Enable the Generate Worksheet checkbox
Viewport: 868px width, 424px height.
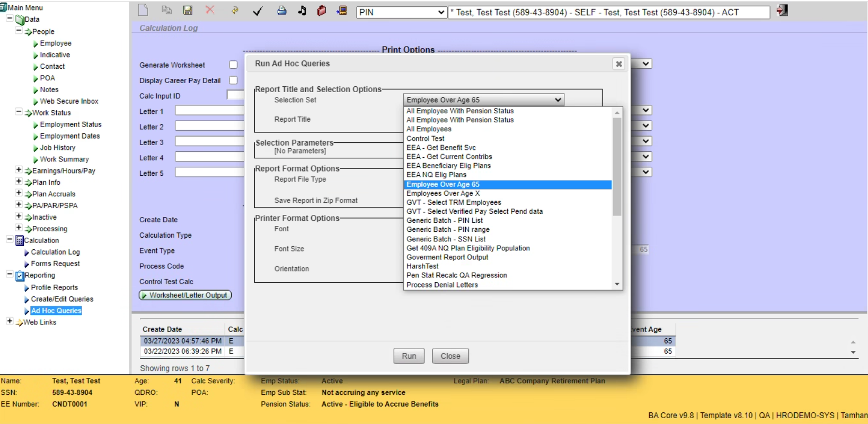coord(233,65)
